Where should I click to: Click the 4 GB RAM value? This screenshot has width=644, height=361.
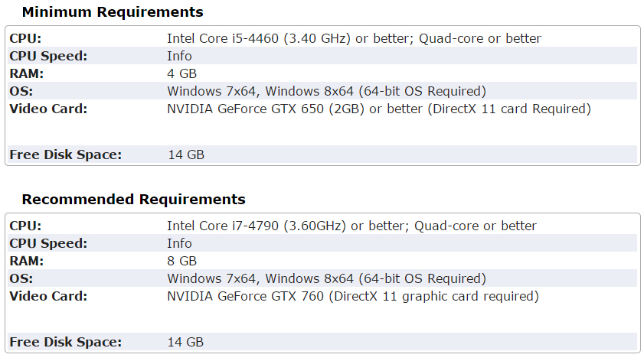(181, 73)
